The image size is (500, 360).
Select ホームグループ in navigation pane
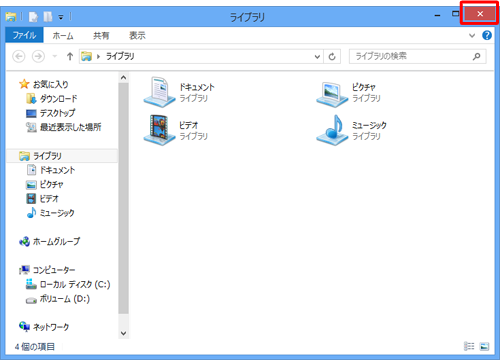pyautogui.click(x=49, y=241)
